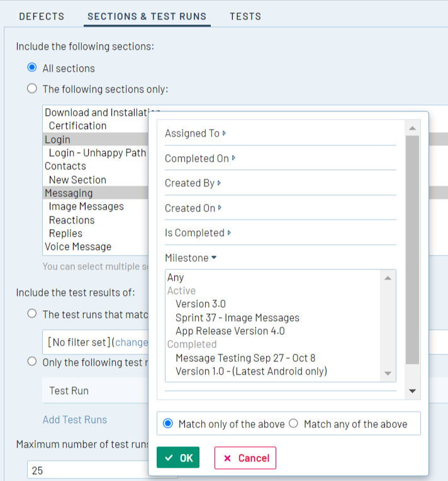Viewport: 448px width, 481px height.
Task: Select the All sections radio button
Action: 32,68
